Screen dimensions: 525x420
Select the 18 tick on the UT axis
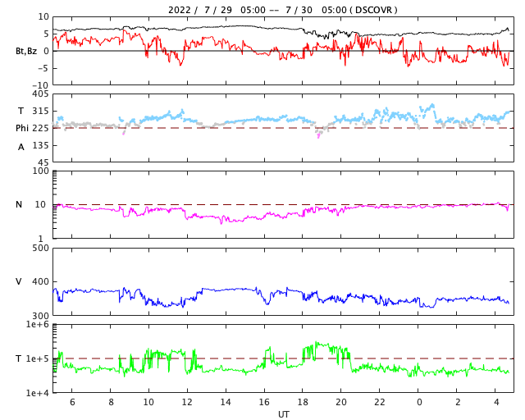(303, 402)
